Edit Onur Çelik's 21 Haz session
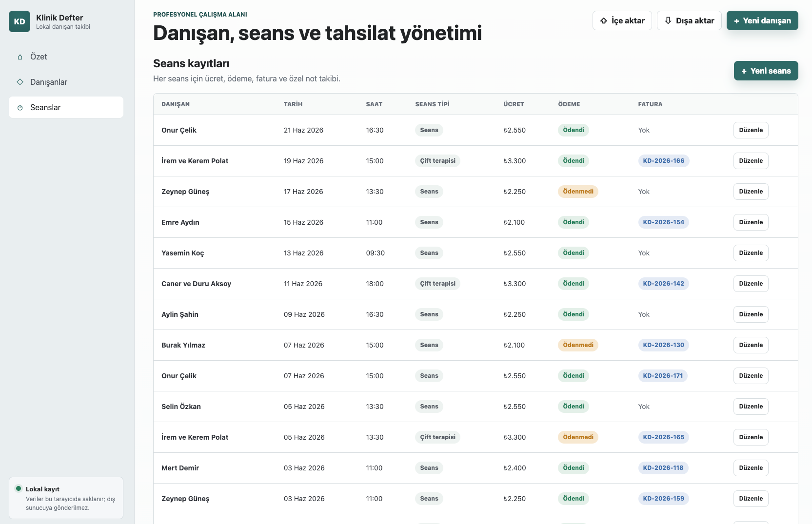 point(751,130)
